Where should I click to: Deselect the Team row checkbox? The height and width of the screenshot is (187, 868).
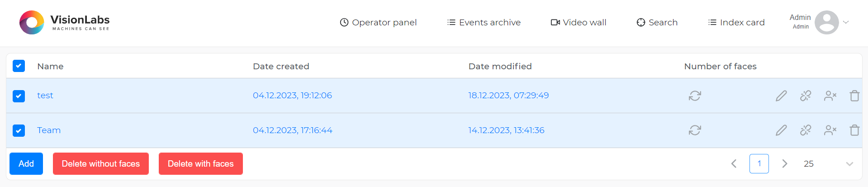[x=19, y=131]
